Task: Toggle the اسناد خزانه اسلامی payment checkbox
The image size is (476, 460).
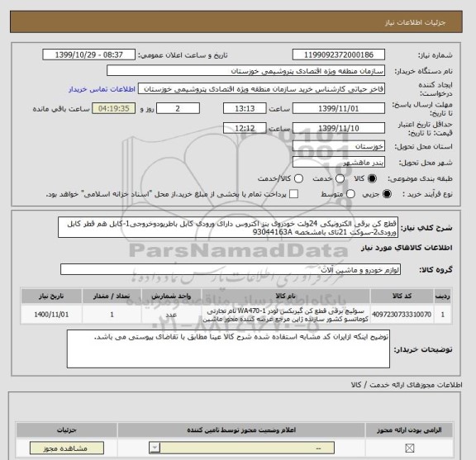Action: click(293, 194)
